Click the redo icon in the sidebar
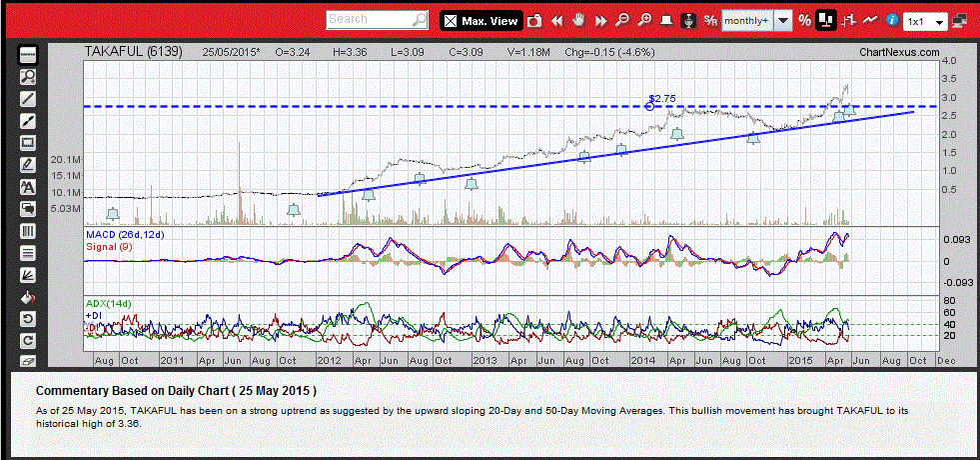This screenshot has height=460, width=980. coord(28,341)
